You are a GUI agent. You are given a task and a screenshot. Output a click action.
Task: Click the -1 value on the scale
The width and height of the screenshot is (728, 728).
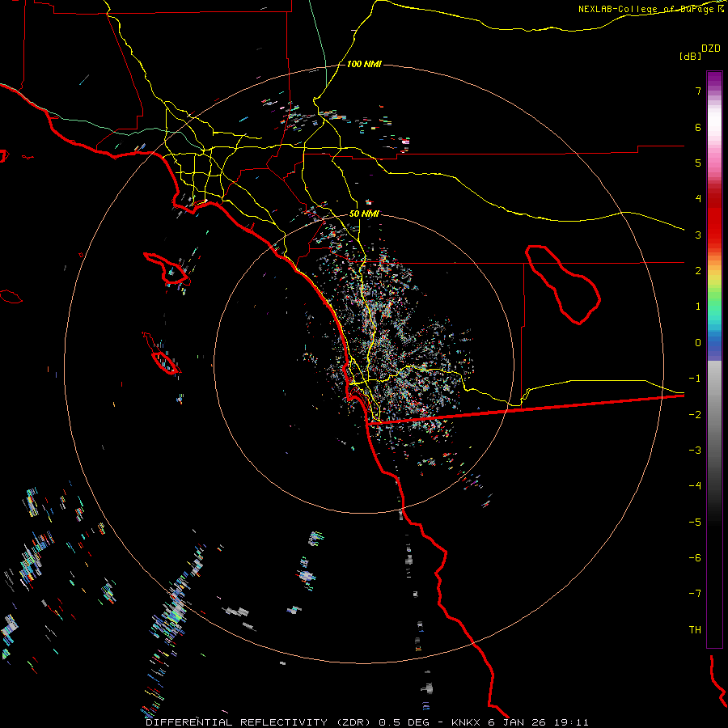(695, 379)
